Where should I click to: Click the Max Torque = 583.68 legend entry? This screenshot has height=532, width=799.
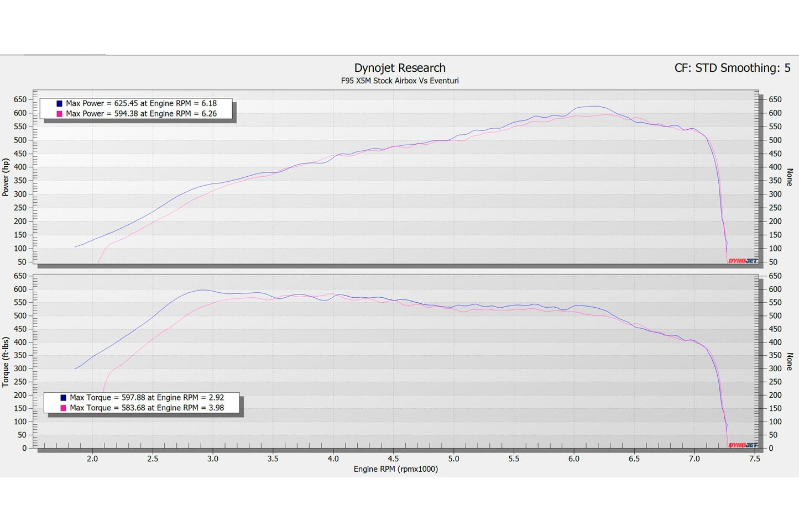click(147, 408)
